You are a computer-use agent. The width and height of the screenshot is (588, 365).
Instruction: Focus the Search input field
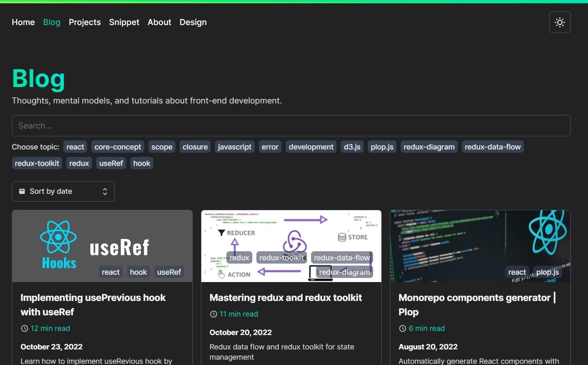pos(291,126)
